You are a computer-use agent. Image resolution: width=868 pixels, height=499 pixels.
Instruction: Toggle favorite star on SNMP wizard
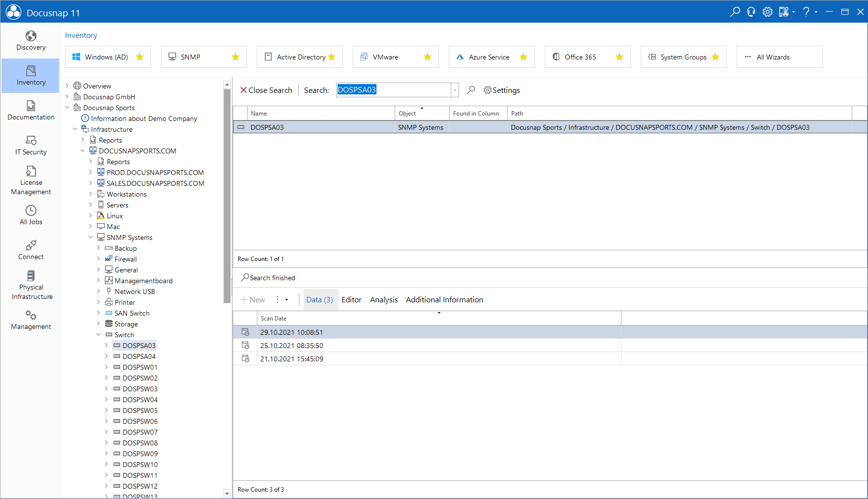pos(236,57)
